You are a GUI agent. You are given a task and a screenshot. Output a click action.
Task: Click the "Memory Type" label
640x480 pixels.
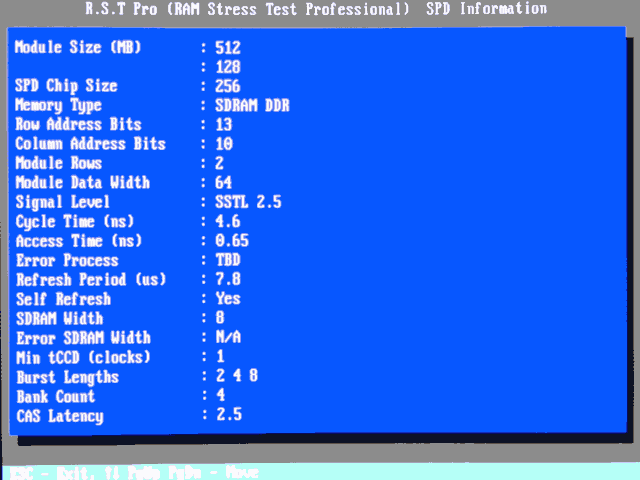58,106
